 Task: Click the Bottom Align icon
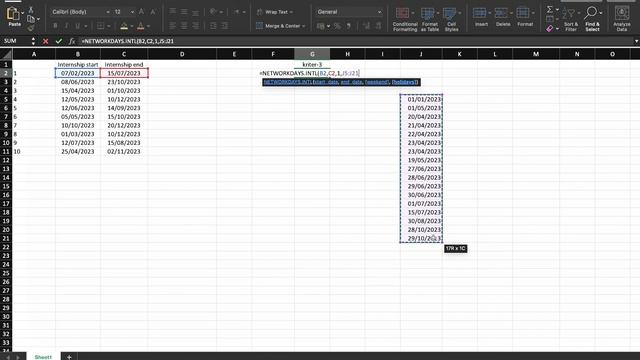[x=196, y=12]
